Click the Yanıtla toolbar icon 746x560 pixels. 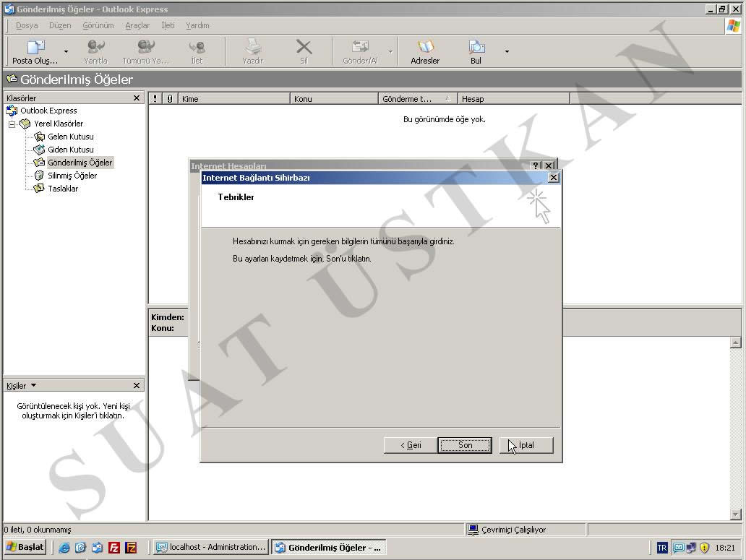pos(95,51)
